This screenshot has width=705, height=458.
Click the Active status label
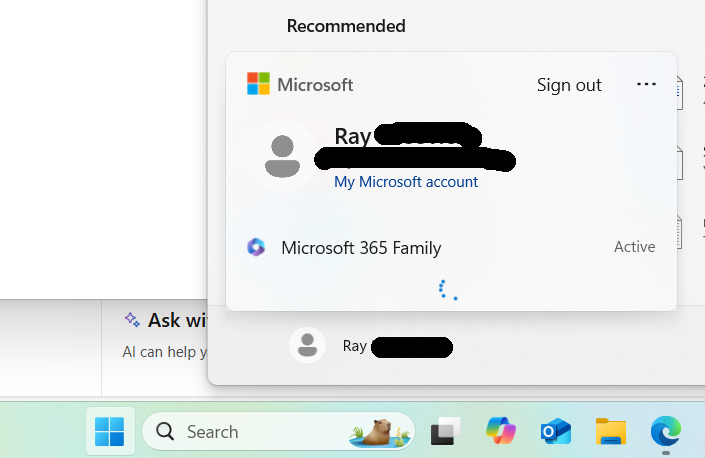[635, 247]
